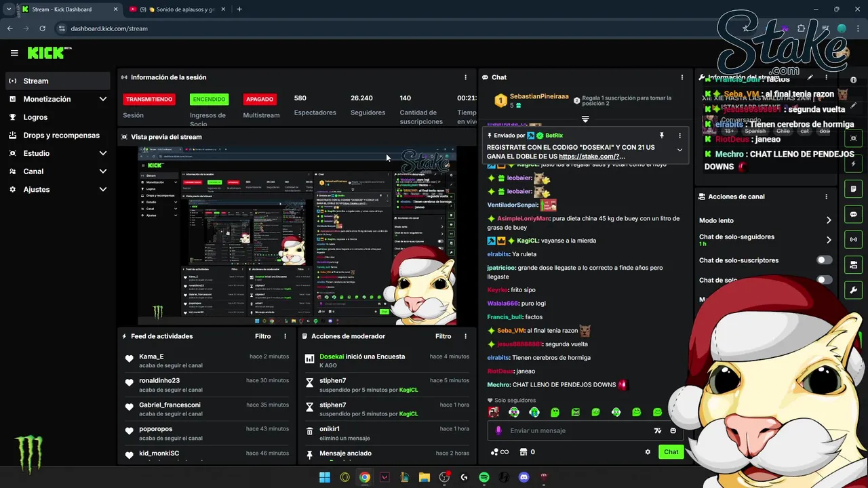Expand the Estudio sidebar section
The height and width of the screenshot is (488, 868).
58,153
